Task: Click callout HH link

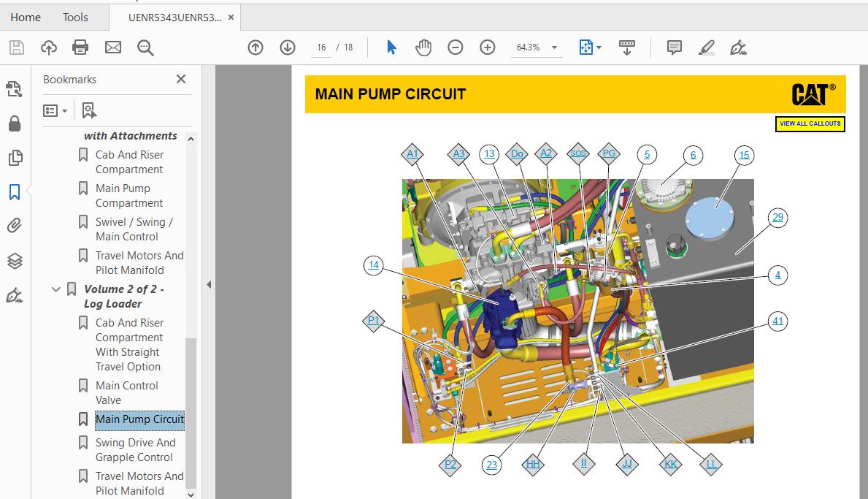Action: click(x=532, y=464)
